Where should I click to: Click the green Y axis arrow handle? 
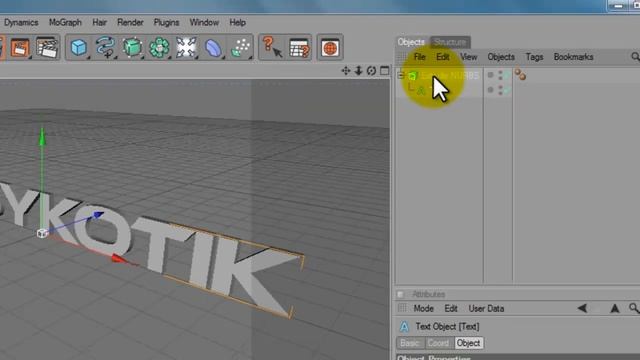[42, 137]
